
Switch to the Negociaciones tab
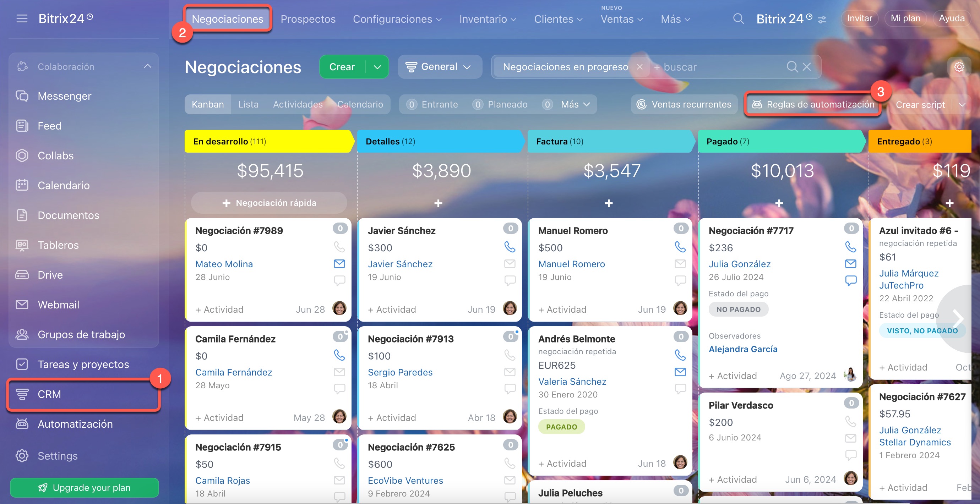pos(228,19)
